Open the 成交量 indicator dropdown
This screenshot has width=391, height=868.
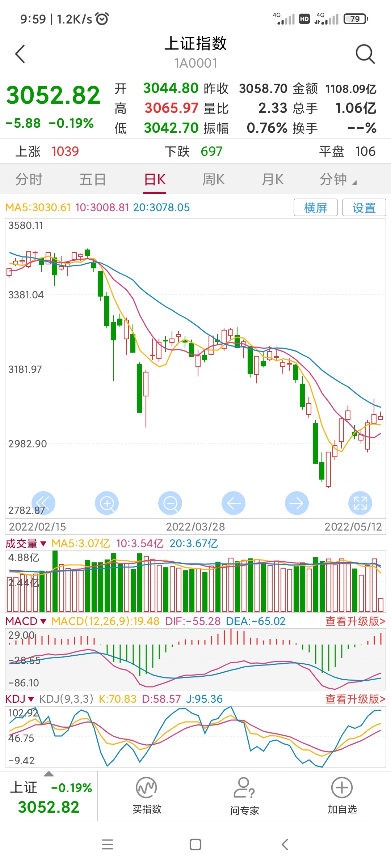point(26,544)
